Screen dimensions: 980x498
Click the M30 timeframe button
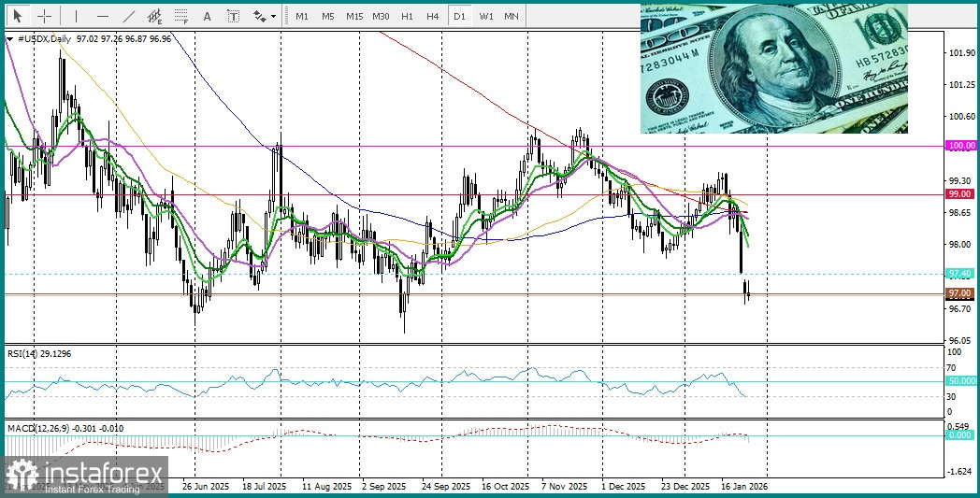pos(381,16)
